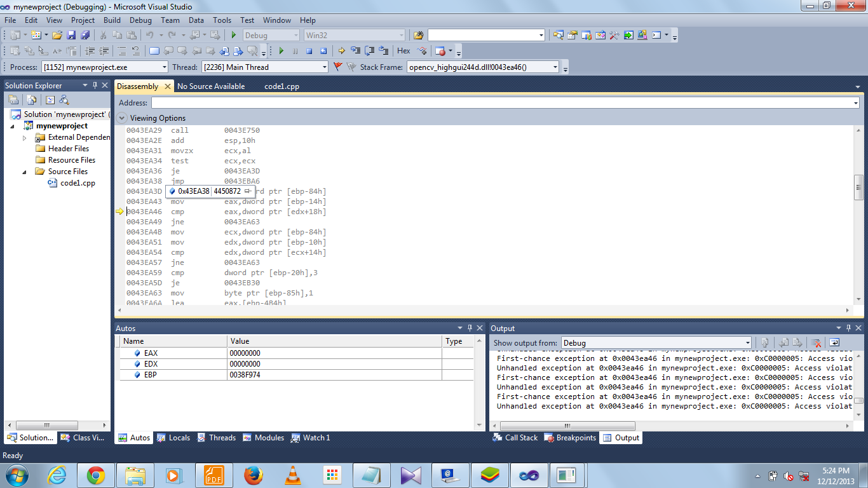The width and height of the screenshot is (868, 488).
Task: Switch to the Call Stack tab
Action: 515,438
